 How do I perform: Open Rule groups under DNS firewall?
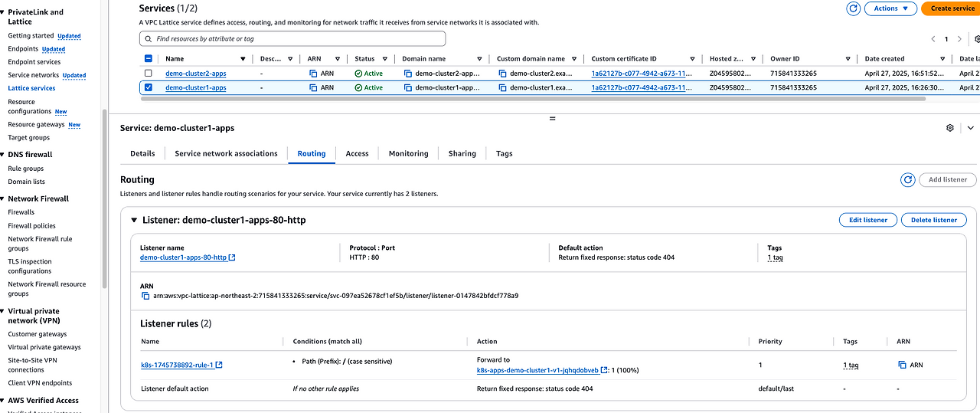pos(25,169)
